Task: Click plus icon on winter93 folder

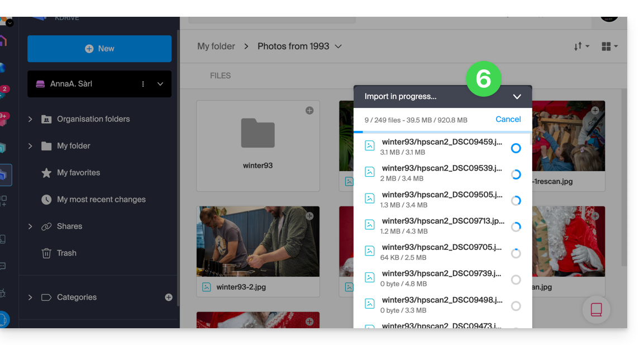Action: point(309,111)
